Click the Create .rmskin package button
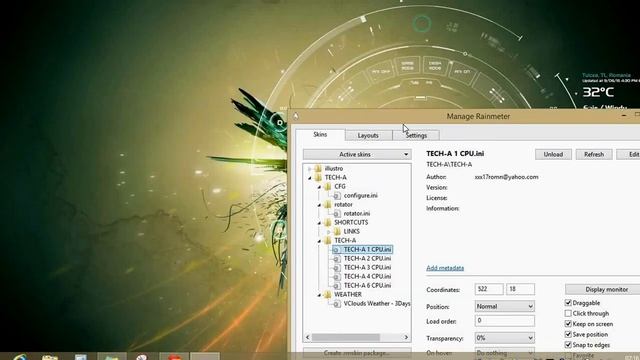Viewport: 640px width, 360px height. tap(357, 352)
